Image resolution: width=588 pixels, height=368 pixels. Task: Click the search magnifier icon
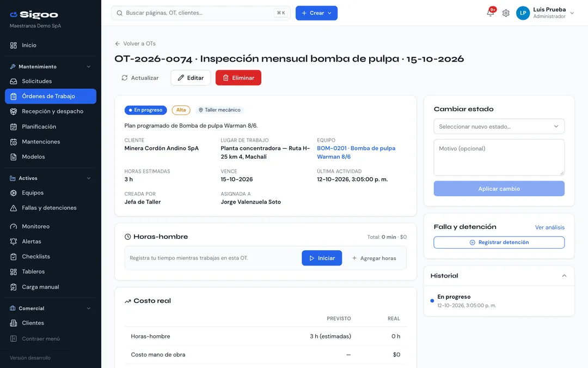click(120, 13)
